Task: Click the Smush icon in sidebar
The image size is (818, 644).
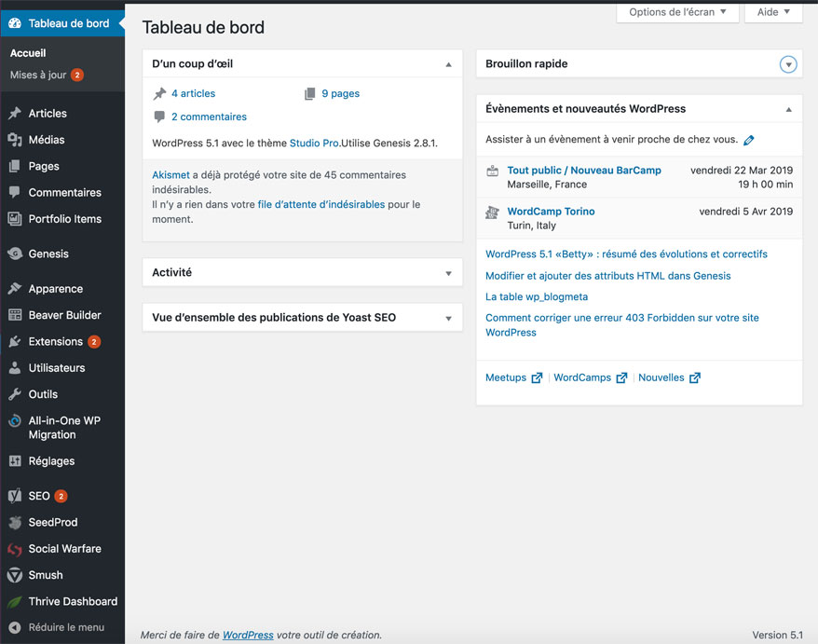Action: pos(15,575)
